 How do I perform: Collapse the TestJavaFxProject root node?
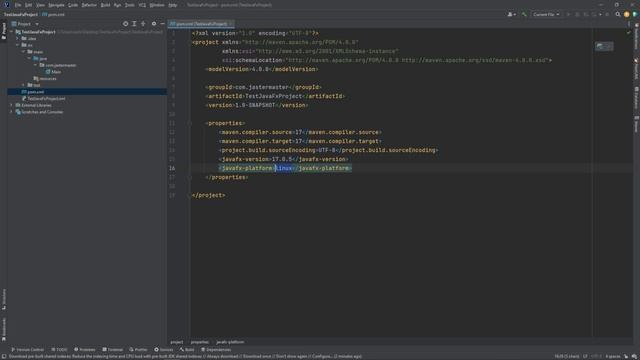point(11,32)
